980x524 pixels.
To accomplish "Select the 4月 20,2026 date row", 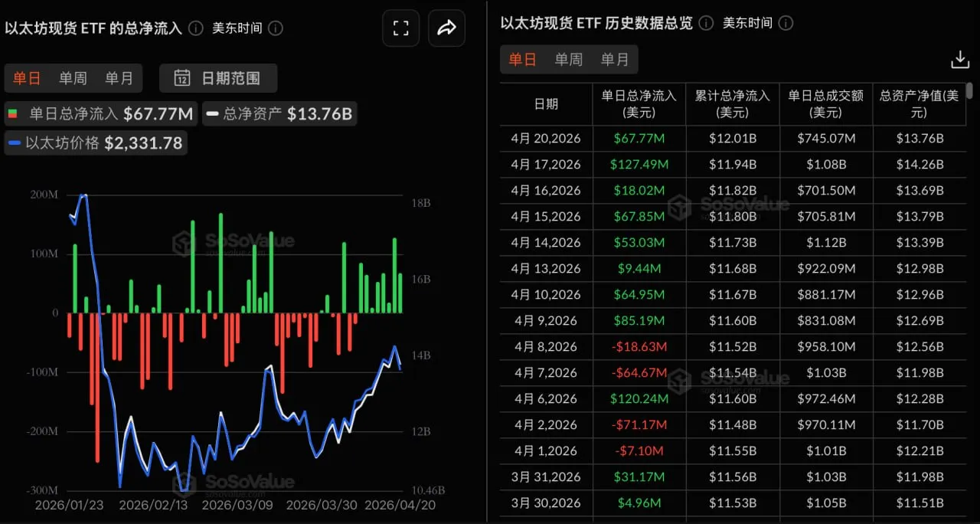I will click(x=546, y=139).
